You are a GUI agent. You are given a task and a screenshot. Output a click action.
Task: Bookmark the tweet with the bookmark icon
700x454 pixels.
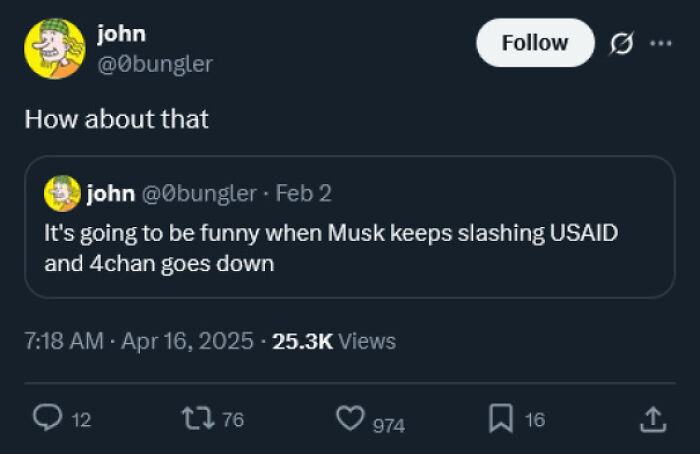[x=503, y=420]
